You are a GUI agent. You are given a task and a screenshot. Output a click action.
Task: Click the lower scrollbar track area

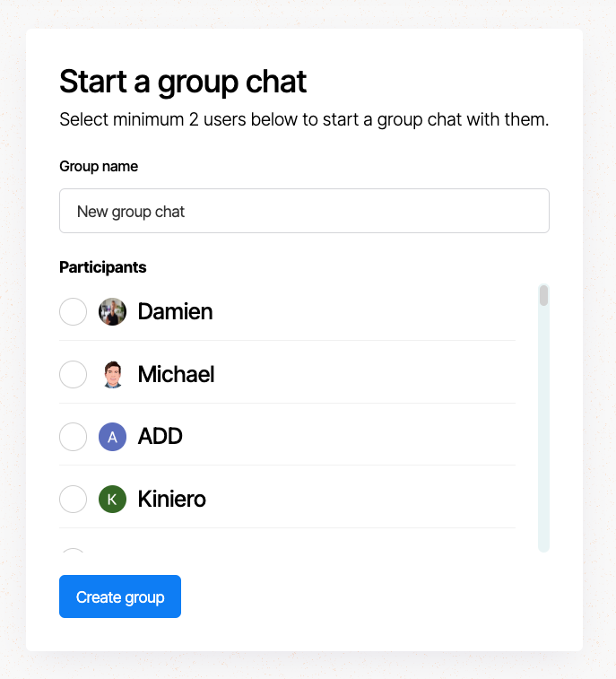[x=543, y=466]
